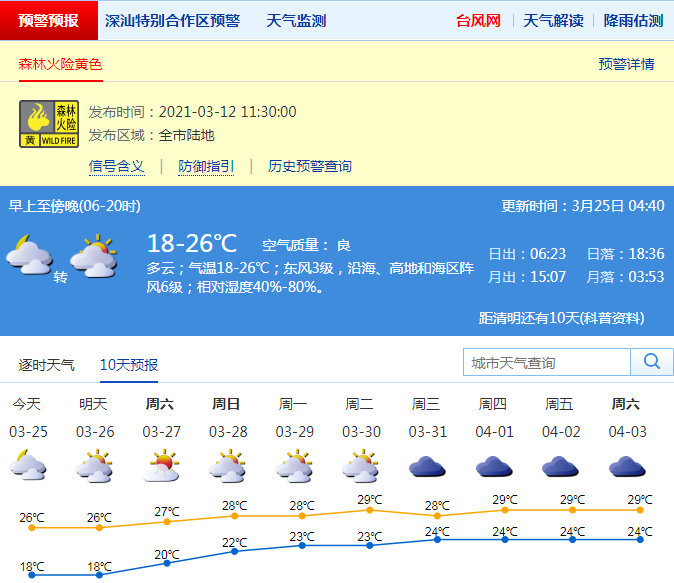Click the 信号含义 link
This screenshot has width=674, height=583.
pyautogui.click(x=116, y=166)
